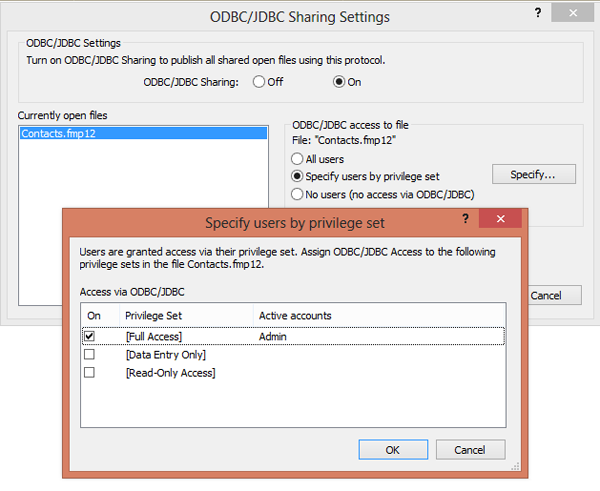Cancel the Specify users by privilege set dialog
Screen dimensions: 600x491
470,450
